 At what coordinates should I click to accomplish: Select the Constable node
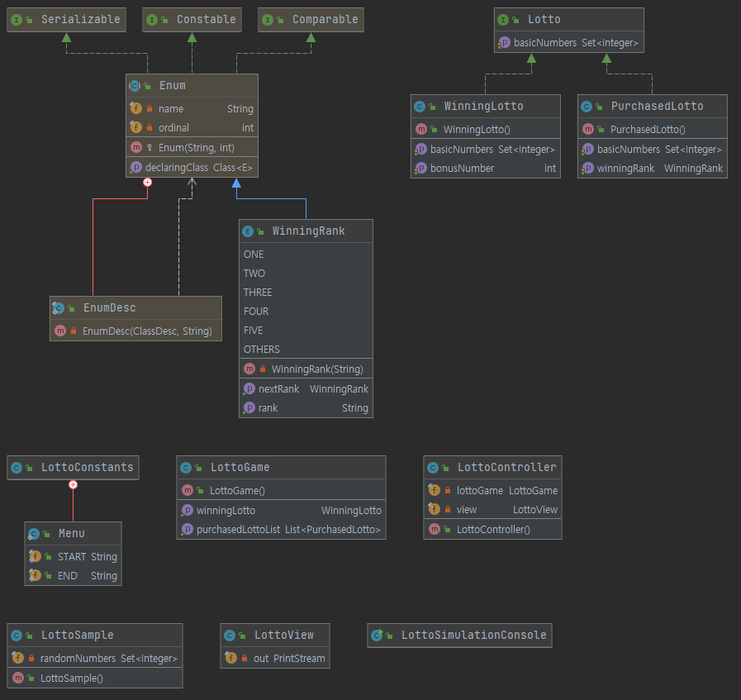pos(192,20)
